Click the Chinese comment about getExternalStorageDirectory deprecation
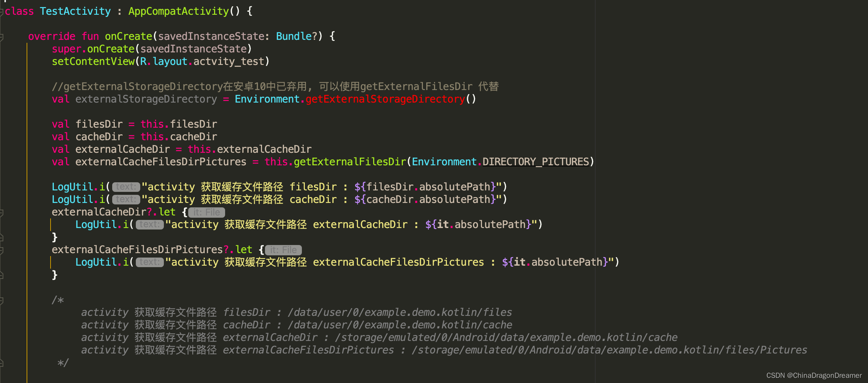The height and width of the screenshot is (383, 868). click(x=275, y=87)
